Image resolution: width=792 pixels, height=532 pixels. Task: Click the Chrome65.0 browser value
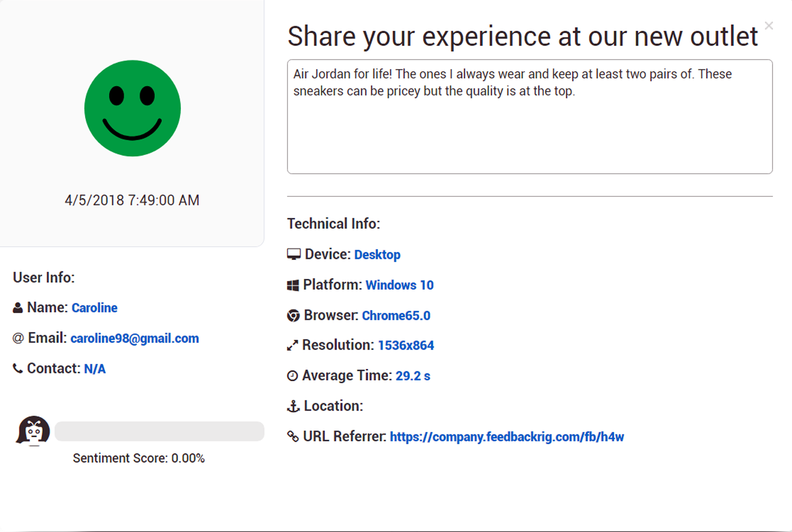click(x=396, y=315)
